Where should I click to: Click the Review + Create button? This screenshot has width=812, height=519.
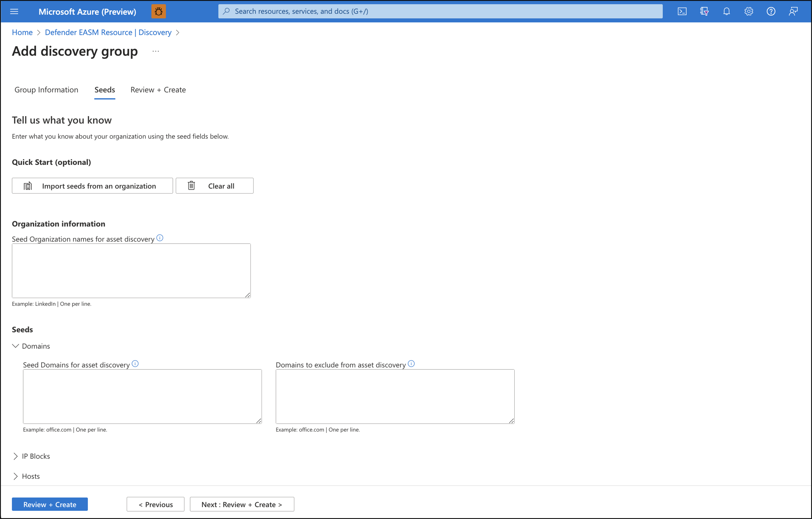click(49, 504)
